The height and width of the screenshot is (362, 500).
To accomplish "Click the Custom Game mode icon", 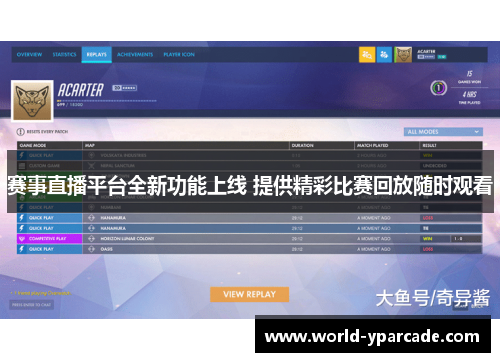I will click(22, 166).
